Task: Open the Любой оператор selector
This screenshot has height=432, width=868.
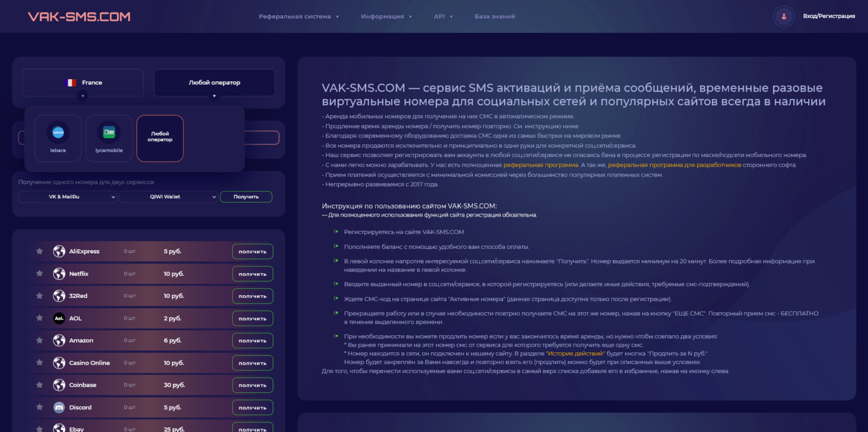Action: [214, 83]
